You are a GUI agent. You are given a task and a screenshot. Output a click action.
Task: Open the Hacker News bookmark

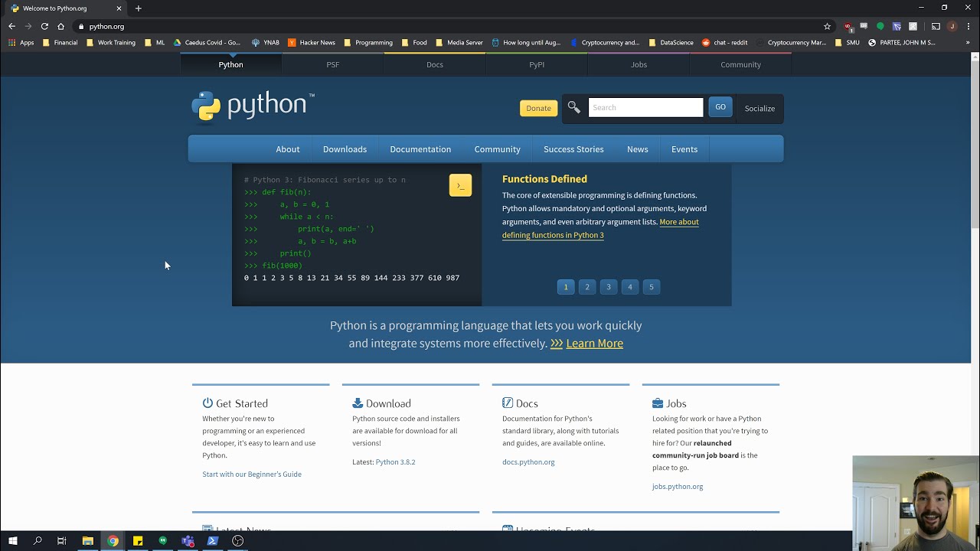tap(312, 43)
